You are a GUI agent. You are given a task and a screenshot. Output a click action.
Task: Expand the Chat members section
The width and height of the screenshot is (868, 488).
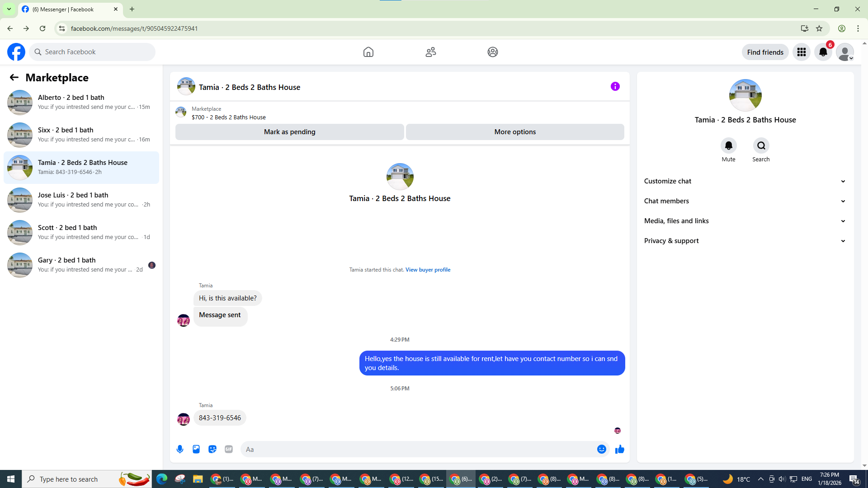click(x=745, y=201)
